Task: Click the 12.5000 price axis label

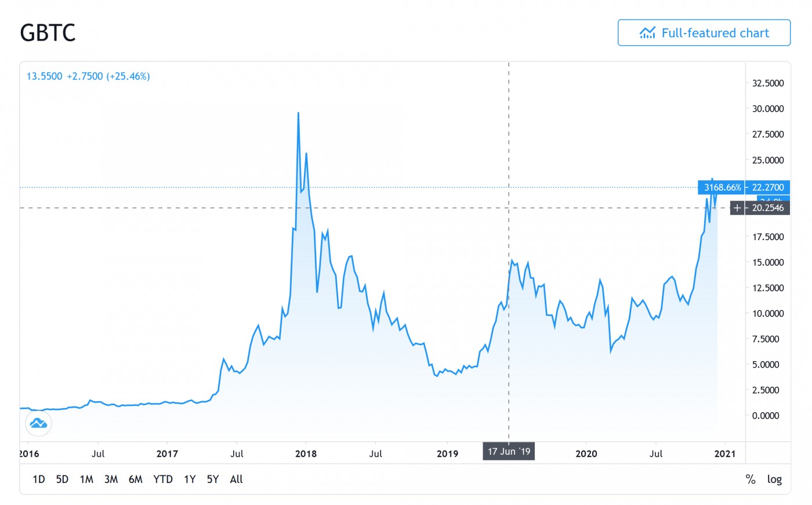Action: [768, 288]
